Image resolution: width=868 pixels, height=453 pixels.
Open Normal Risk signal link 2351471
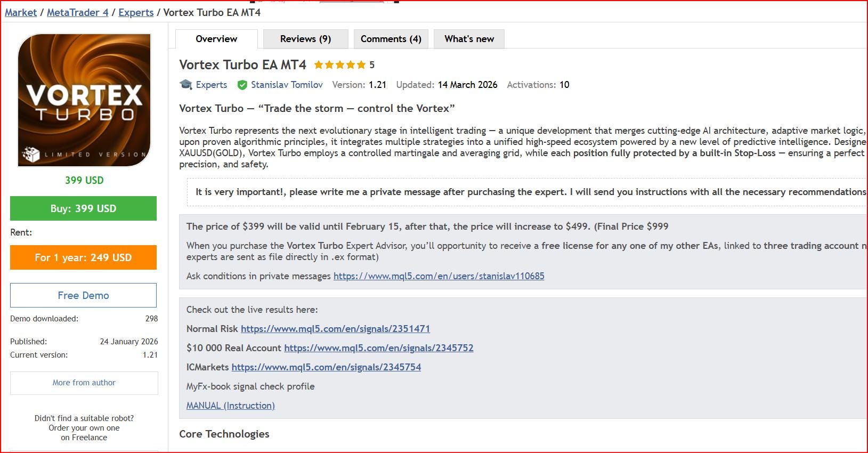[x=335, y=329]
